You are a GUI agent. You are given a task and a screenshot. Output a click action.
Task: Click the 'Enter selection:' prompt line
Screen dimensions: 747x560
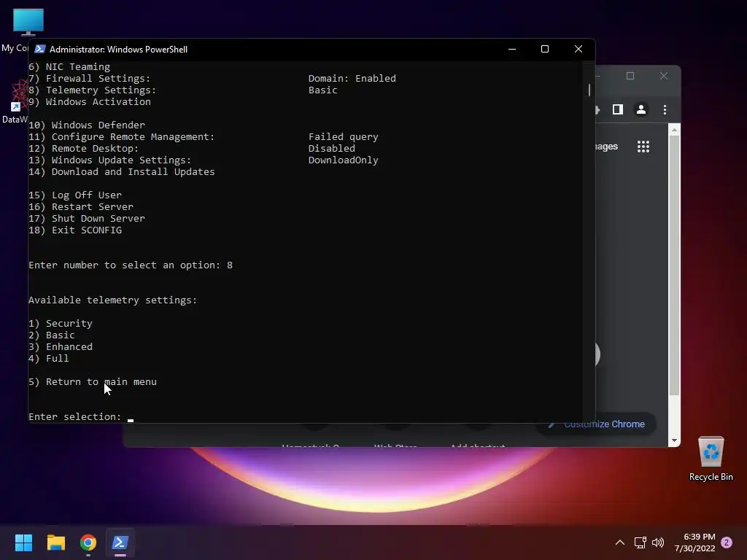point(75,416)
